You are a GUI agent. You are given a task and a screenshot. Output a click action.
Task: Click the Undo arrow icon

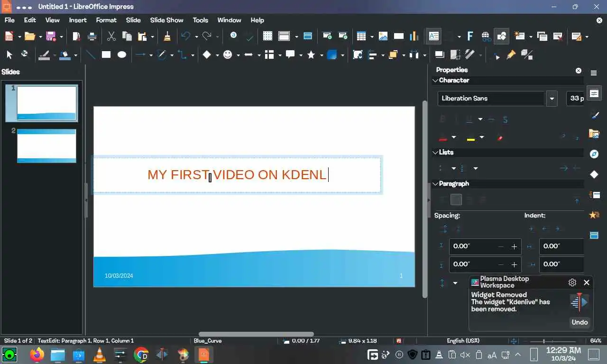[x=185, y=36]
